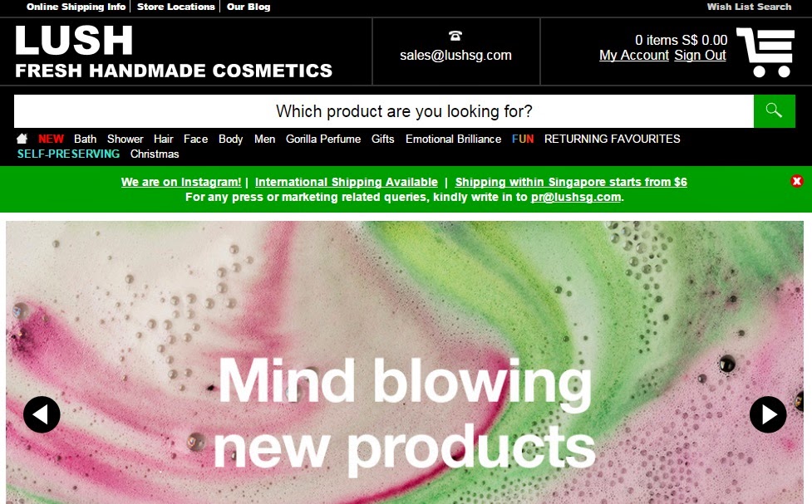
Task: Open Store Locations link
Action: 175,7
